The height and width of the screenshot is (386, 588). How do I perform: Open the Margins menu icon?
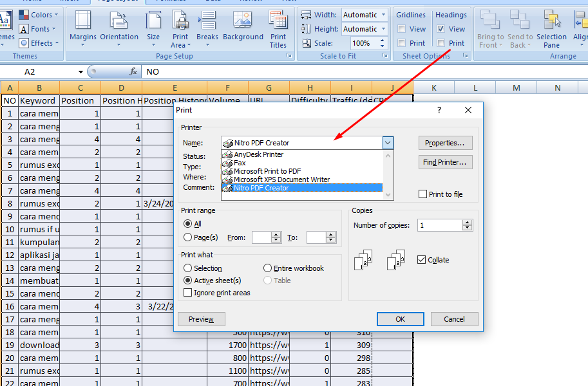click(83, 21)
